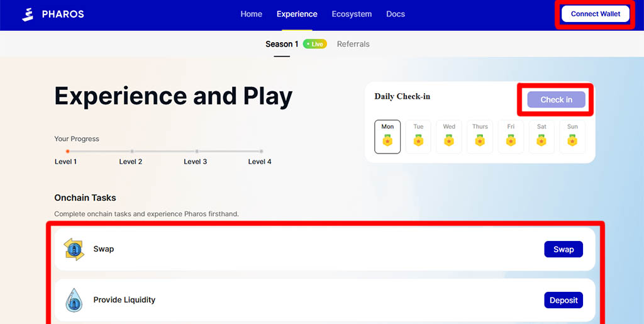The width and height of the screenshot is (644, 324).
Task: Click the Provide Liquidity droplet icon
Action: [74, 300]
